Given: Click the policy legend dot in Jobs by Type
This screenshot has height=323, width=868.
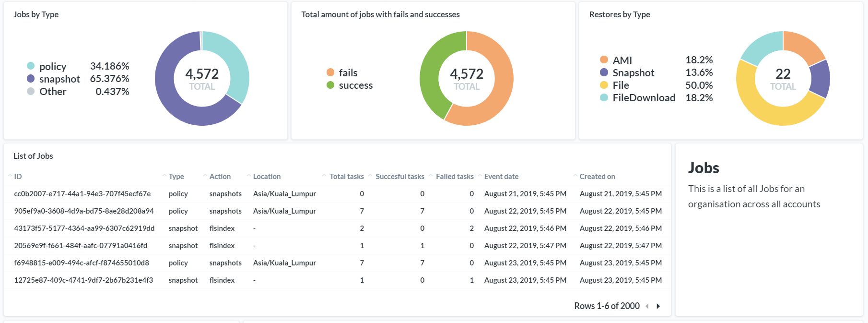Looking at the screenshot, I should [x=31, y=66].
